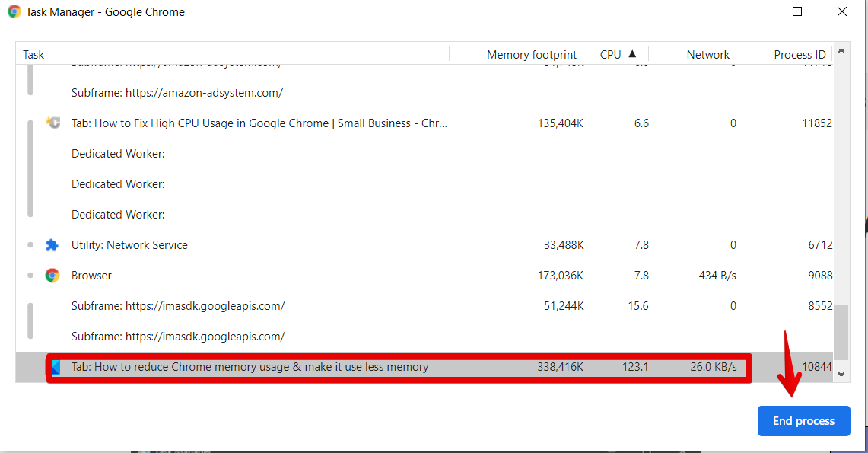The width and height of the screenshot is (868, 453).
Task: Select the second imasdk.googleapis.com subframe row without values
Action: (424, 337)
